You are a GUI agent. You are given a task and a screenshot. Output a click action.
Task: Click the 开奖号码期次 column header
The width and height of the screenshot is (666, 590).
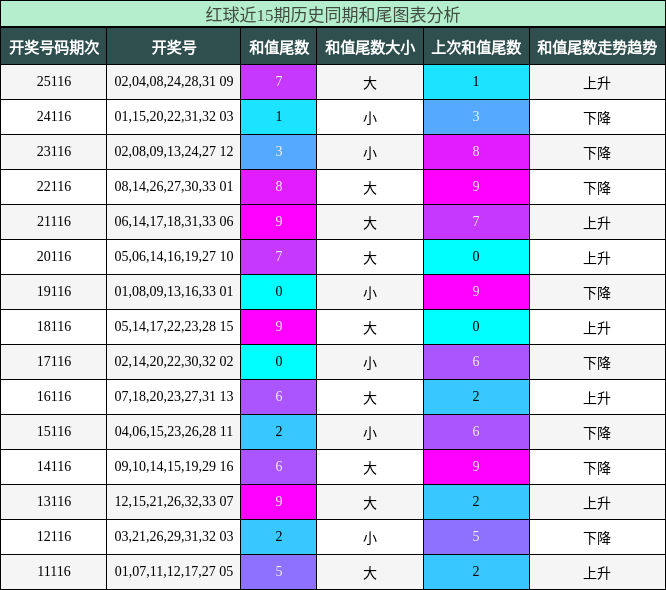54,47
